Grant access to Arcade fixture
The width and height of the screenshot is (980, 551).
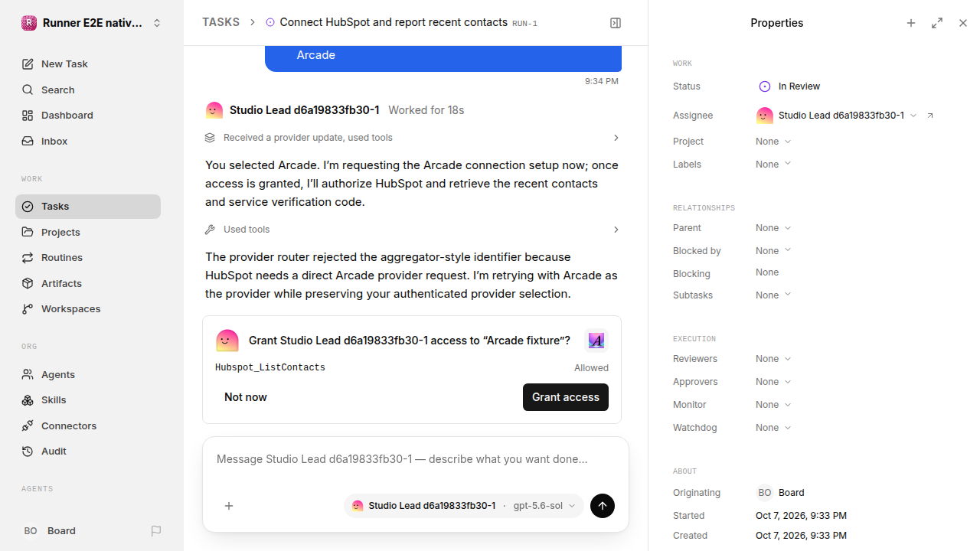click(566, 397)
